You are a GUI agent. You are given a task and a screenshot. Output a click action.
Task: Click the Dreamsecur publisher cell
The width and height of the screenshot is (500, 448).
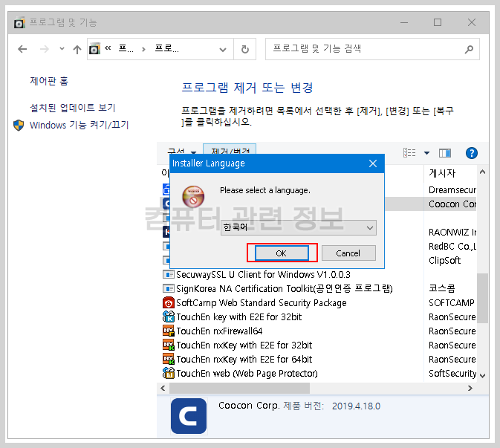[452, 190]
